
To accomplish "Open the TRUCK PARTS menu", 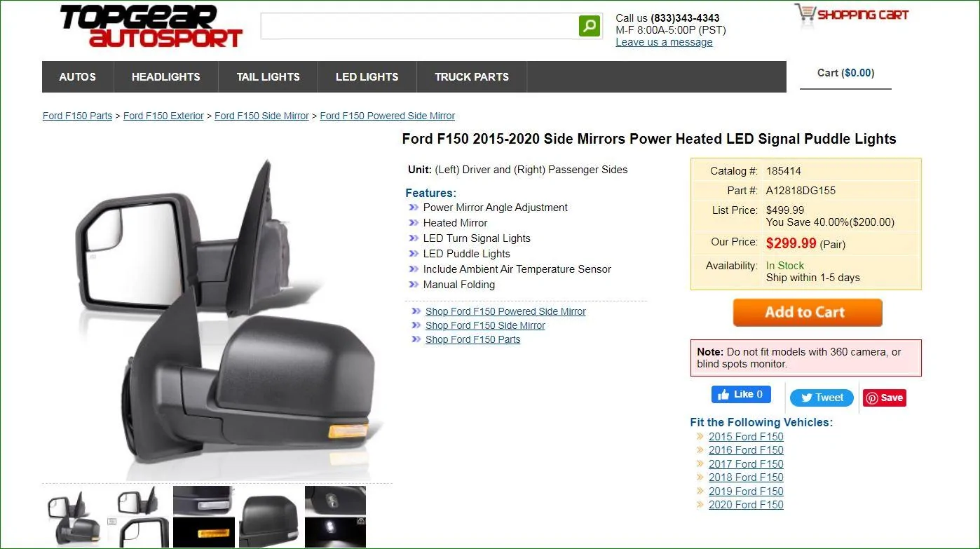I will (472, 77).
